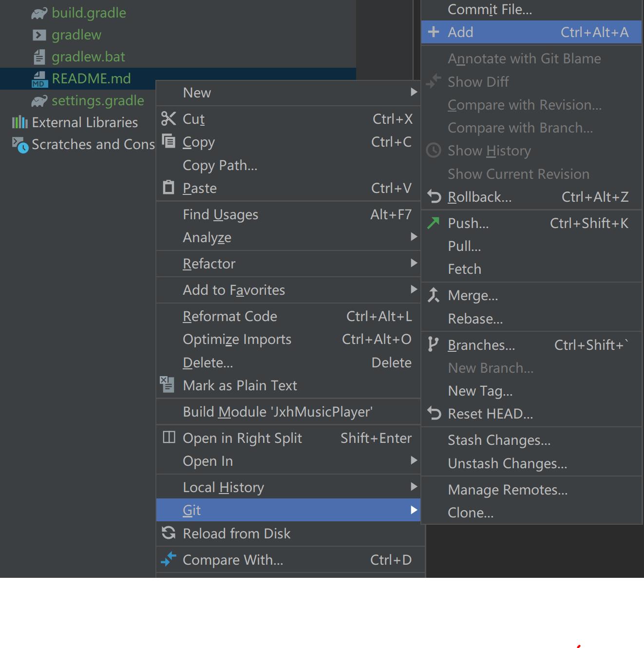Expand the Analyze submenu arrow

(414, 237)
